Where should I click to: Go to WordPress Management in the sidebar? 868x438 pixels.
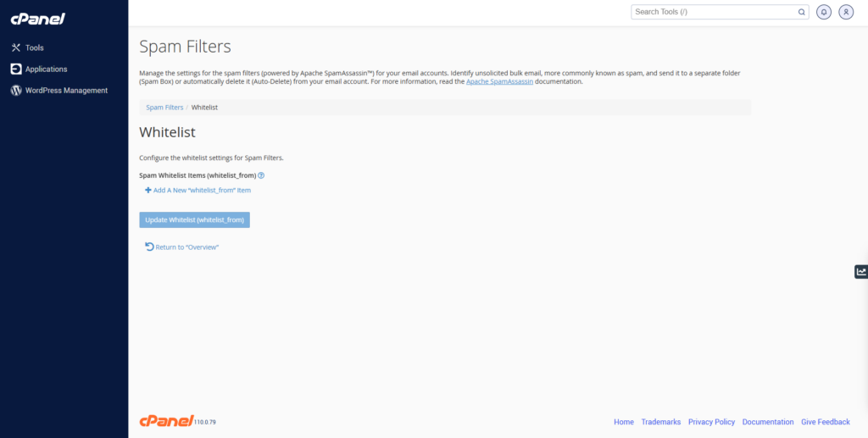pyautogui.click(x=66, y=91)
